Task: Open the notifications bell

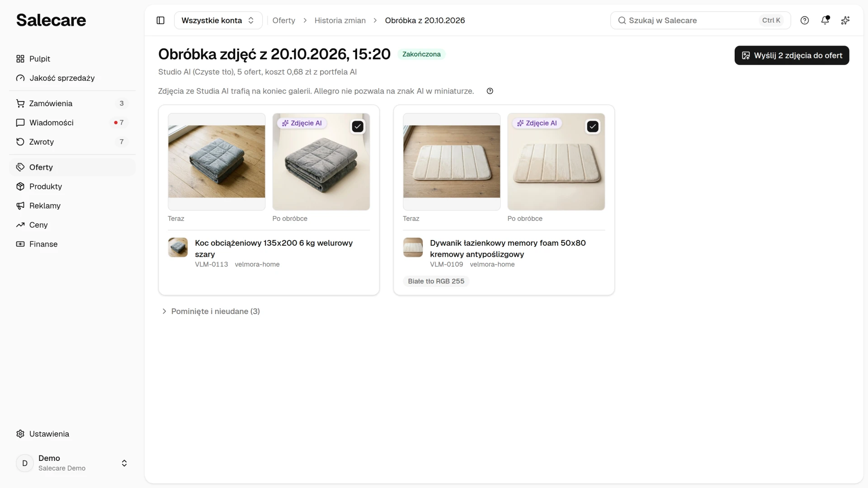Action: pyautogui.click(x=825, y=20)
